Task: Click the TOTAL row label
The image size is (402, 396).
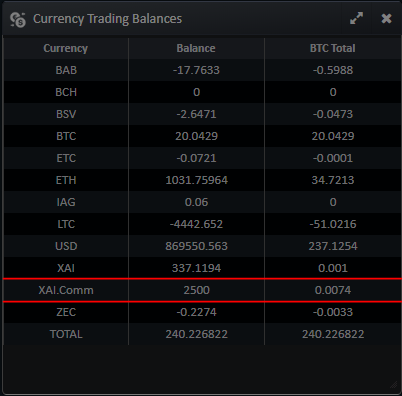Action: [66, 334]
